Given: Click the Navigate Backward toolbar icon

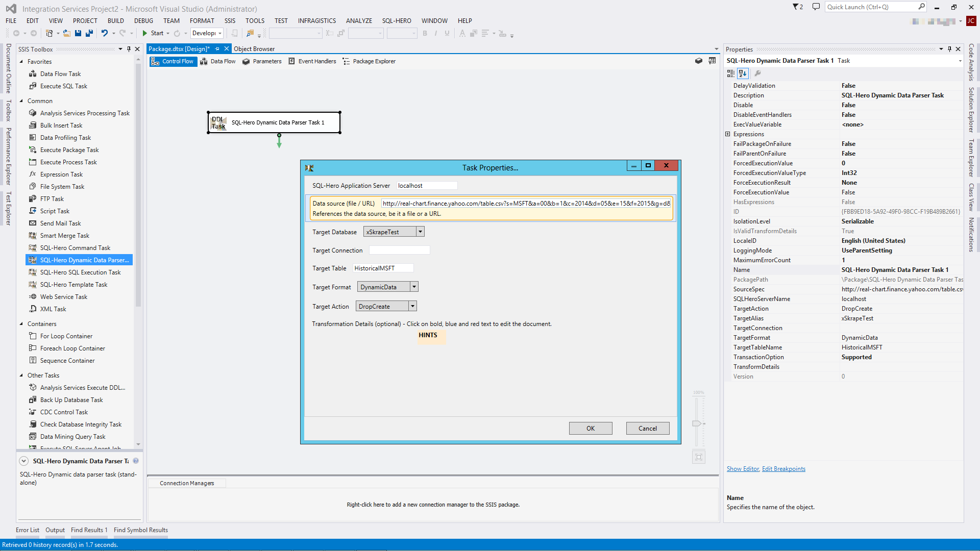Looking at the screenshot, I should [x=16, y=33].
